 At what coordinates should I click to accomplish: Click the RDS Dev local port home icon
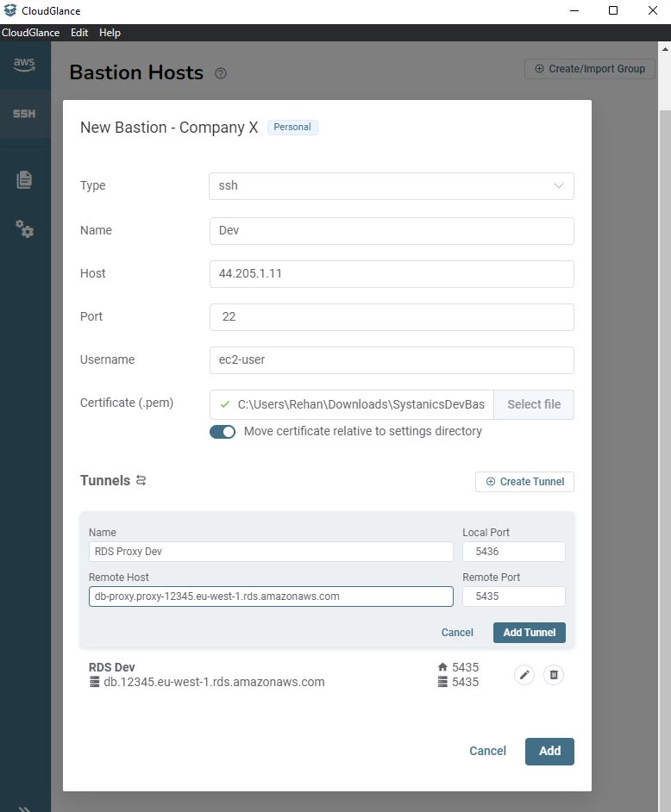[442, 667]
